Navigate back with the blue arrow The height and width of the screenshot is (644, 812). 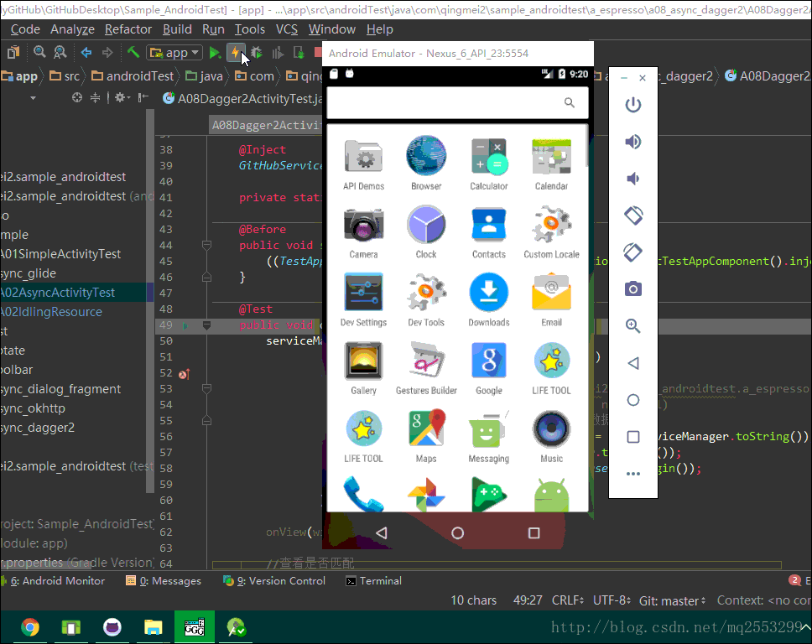pyautogui.click(x=86, y=52)
